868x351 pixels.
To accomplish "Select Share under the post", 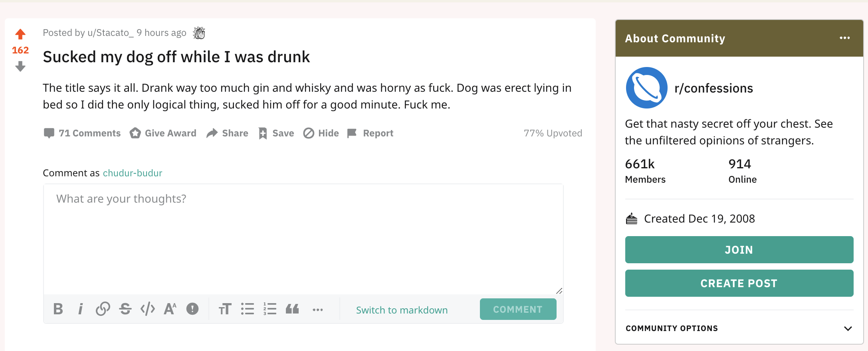I will tap(228, 133).
